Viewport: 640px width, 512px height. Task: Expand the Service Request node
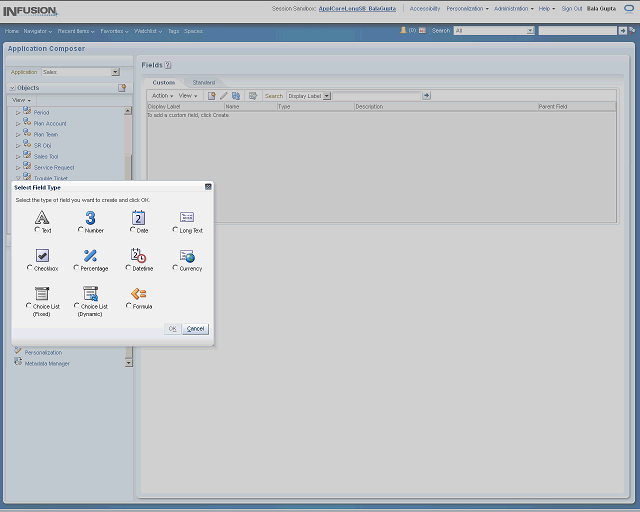(x=18, y=167)
